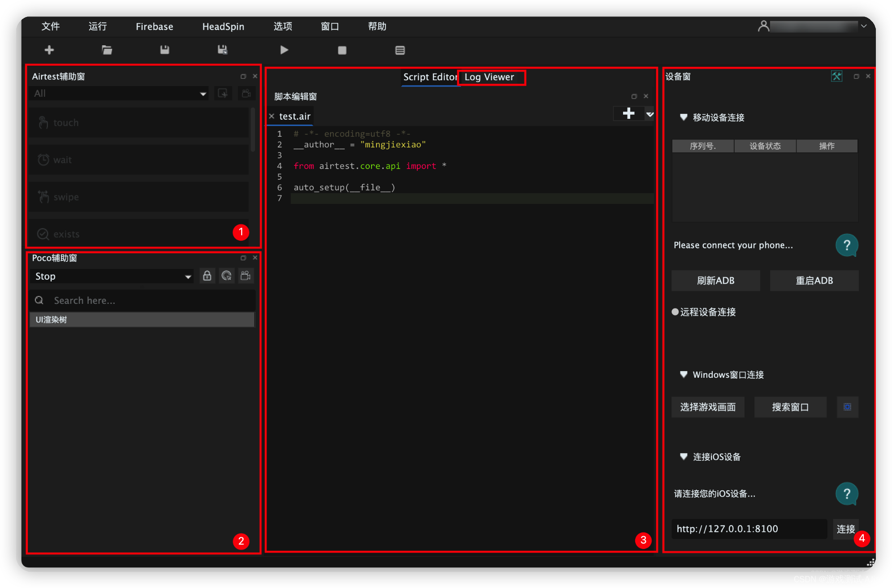Image resolution: width=892 pixels, height=588 pixels.
Task: Open help for iOS device connection
Action: pos(847,493)
